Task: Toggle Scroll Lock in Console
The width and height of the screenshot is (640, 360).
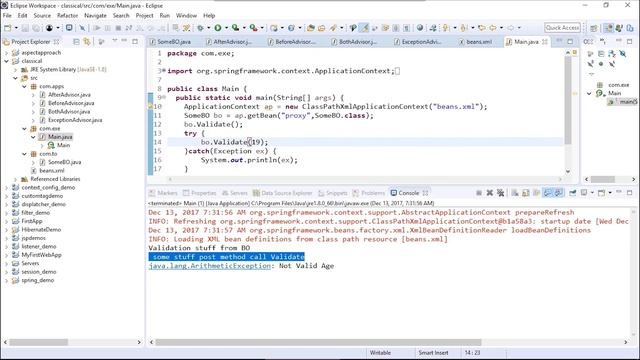Action: pyautogui.click(x=526, y=193)
